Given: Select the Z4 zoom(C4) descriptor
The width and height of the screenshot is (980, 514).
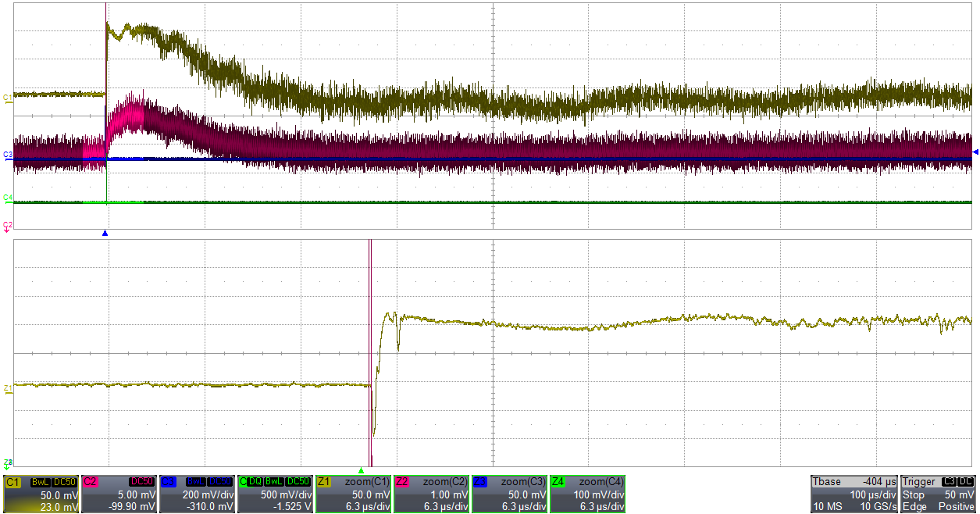Looking at the screenshot, I should [587, 494].
